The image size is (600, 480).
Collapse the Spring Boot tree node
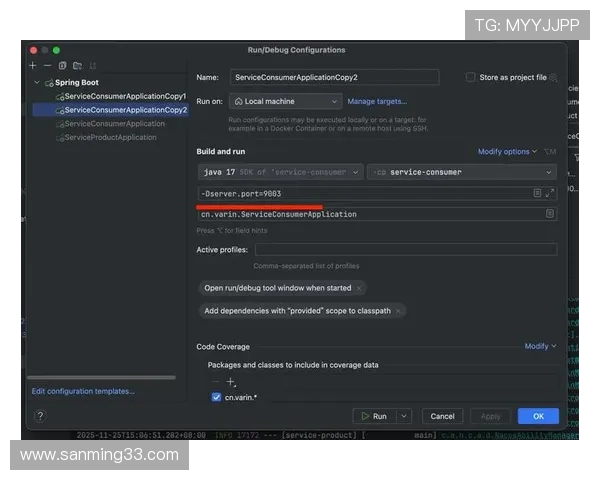tap(37, 82)
